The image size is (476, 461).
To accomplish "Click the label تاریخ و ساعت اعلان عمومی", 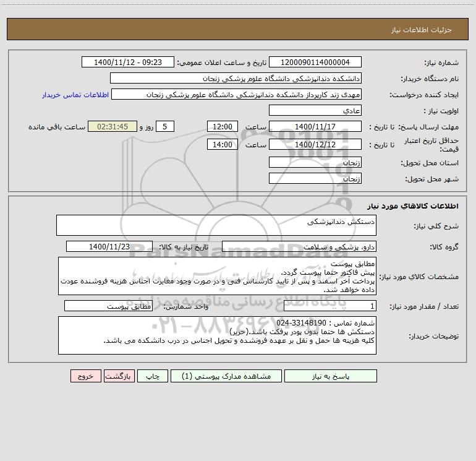I will point(221,62).
